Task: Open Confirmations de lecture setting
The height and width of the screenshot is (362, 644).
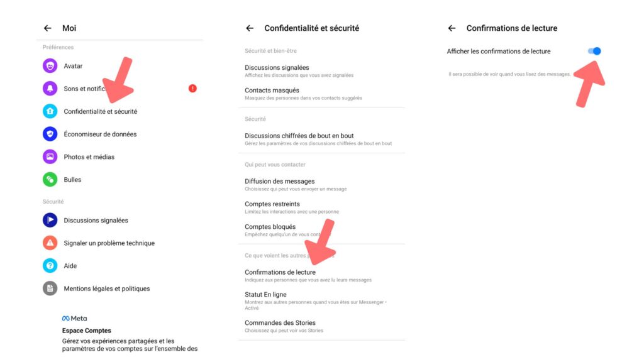Action: 321,275
